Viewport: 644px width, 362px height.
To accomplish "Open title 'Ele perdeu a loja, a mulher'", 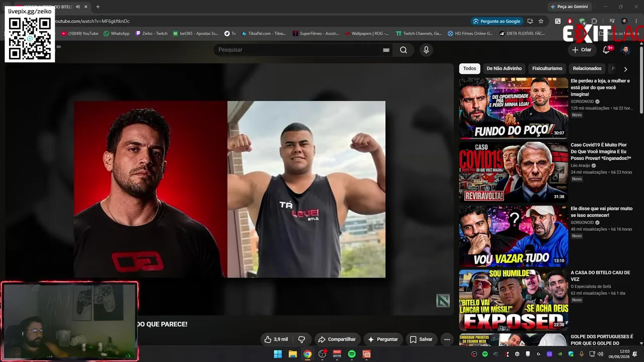I will pyautogui.click(x=600, y=87).
